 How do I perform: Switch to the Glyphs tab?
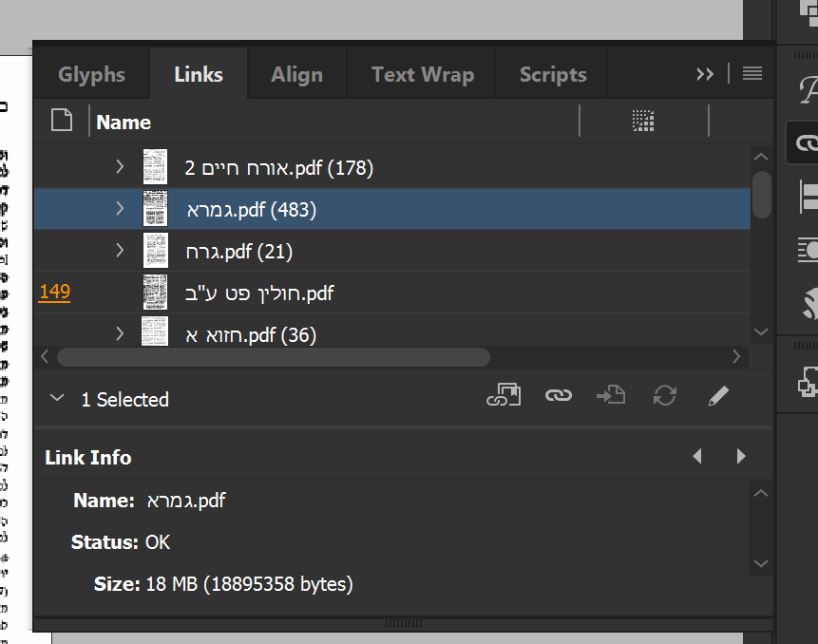[x=91, y=75]
